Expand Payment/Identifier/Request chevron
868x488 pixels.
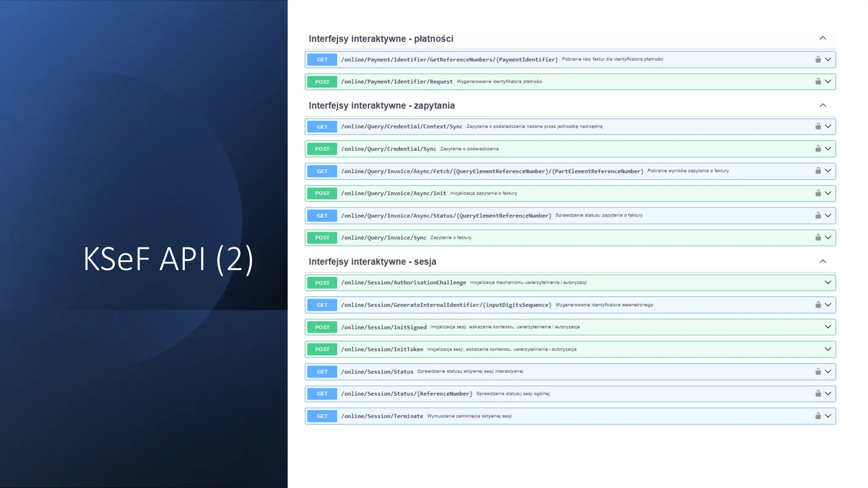(x=828, y=81)
